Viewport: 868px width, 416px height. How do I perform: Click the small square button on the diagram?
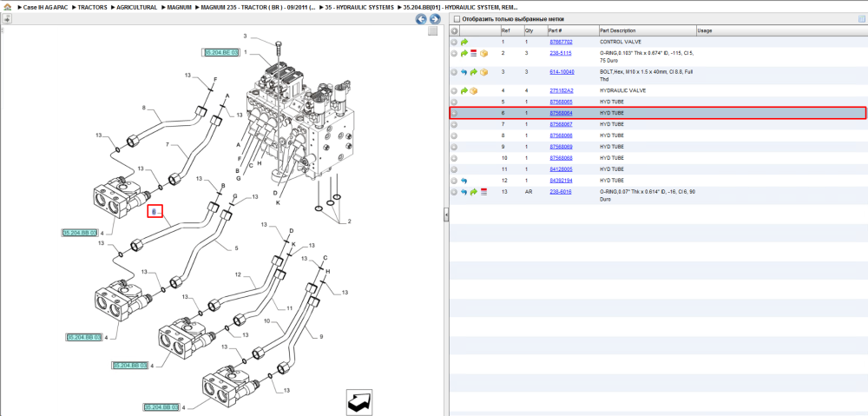[x=433, y=31]
